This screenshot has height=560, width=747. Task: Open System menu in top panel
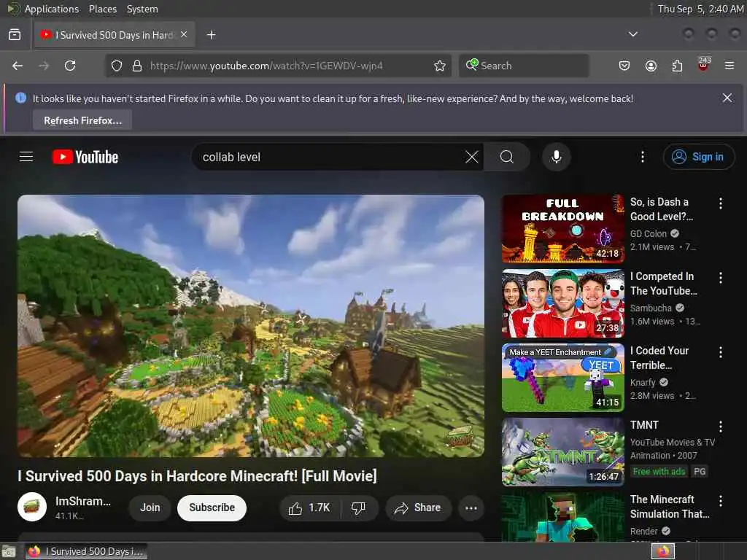(x=142, y=9)
